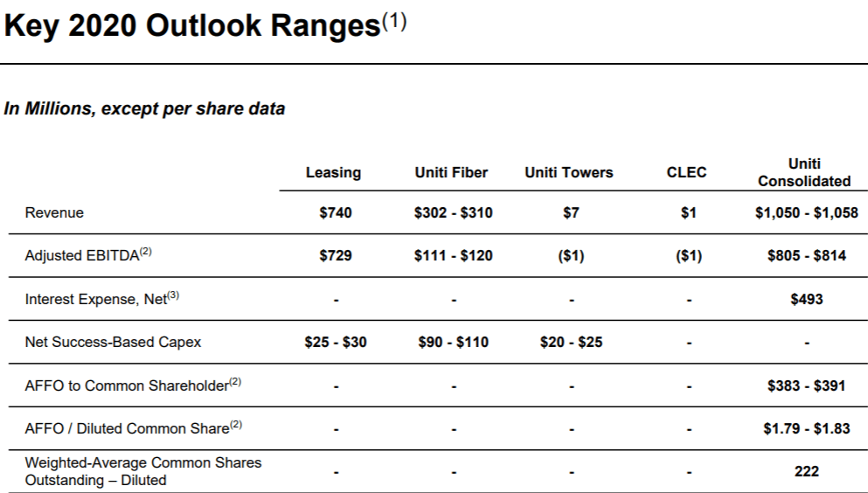Select the Interest Expense, Net row label
868x493 pixels.
click(102, 299)
